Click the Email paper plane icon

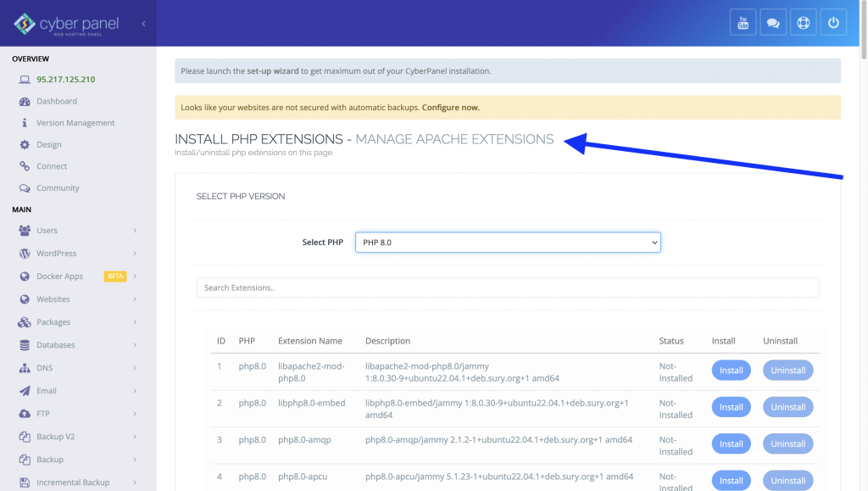25,391
